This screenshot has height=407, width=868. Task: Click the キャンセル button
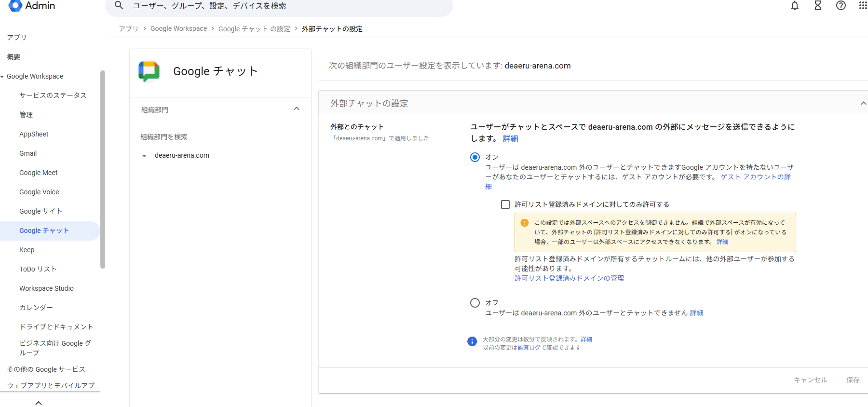click(x=811, y=380)
